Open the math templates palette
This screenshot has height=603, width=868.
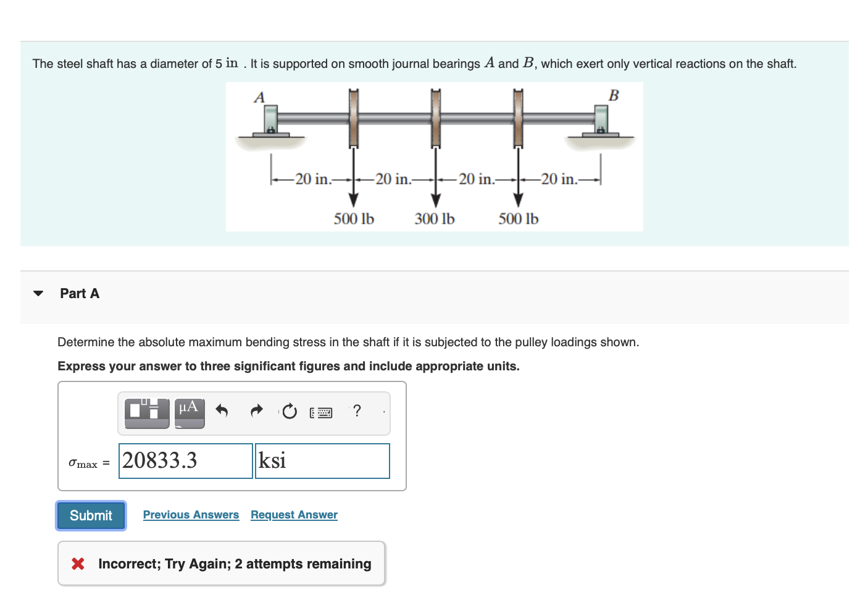[147, 412]
